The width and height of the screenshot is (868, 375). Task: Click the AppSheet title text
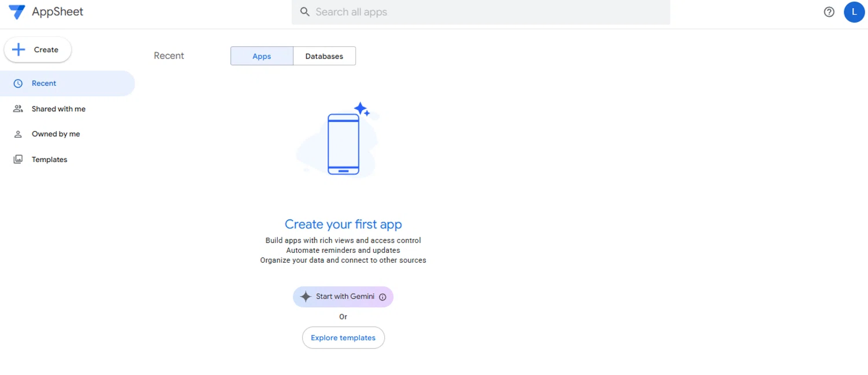click(x=57, y=12)
